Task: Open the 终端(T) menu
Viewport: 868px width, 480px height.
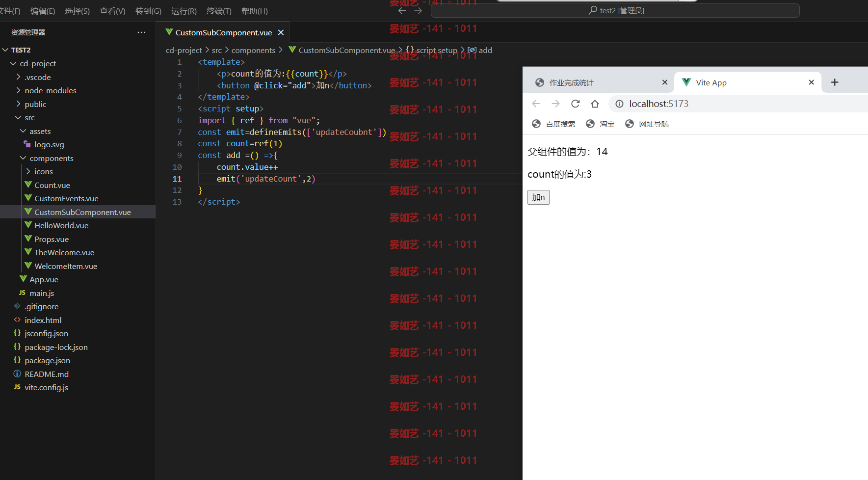Action: click(x=219, y=11)
